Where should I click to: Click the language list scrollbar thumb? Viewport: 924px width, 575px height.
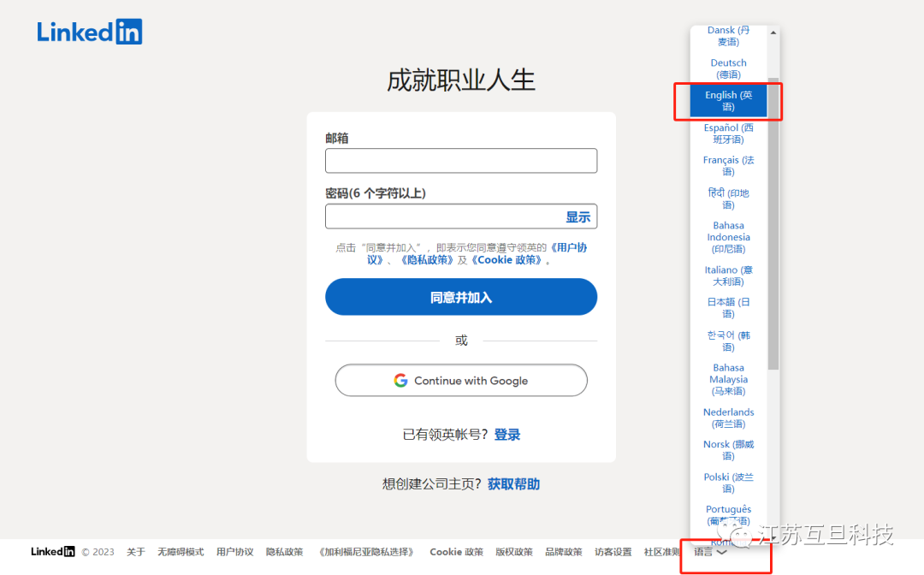click(773, 222)
